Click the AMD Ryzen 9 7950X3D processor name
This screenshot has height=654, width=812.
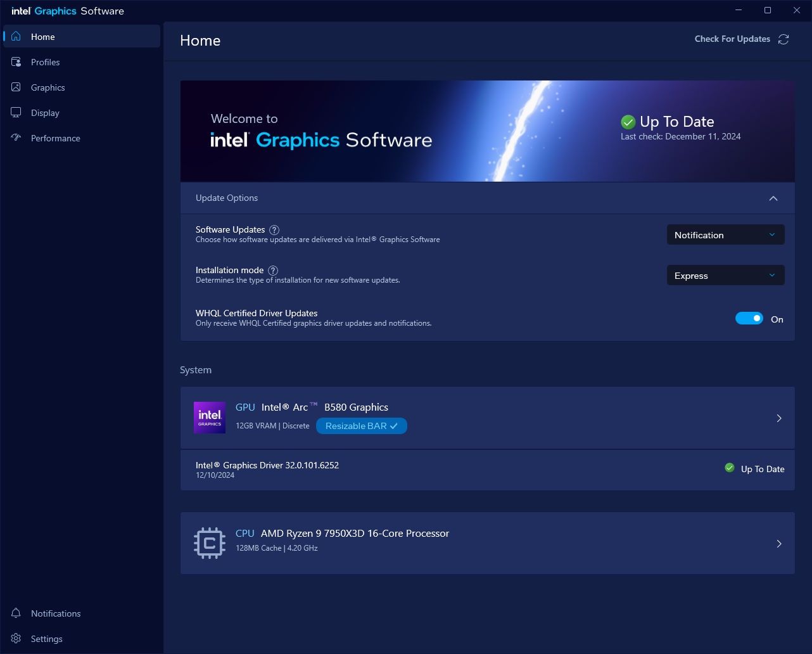tap(355, 534)
